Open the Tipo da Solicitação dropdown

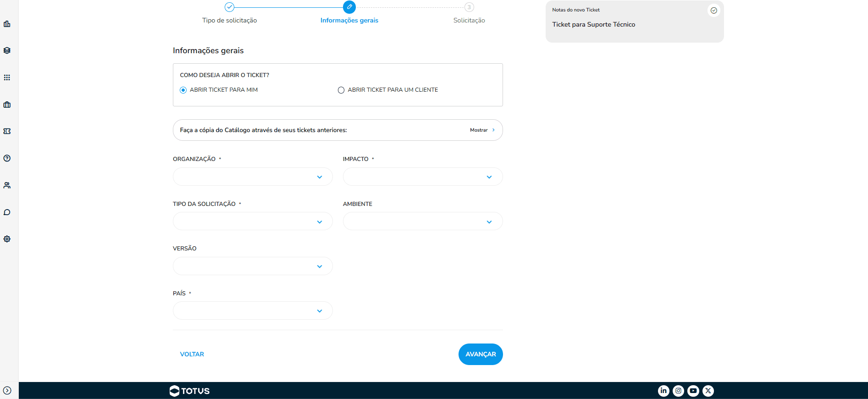point(253,222)
